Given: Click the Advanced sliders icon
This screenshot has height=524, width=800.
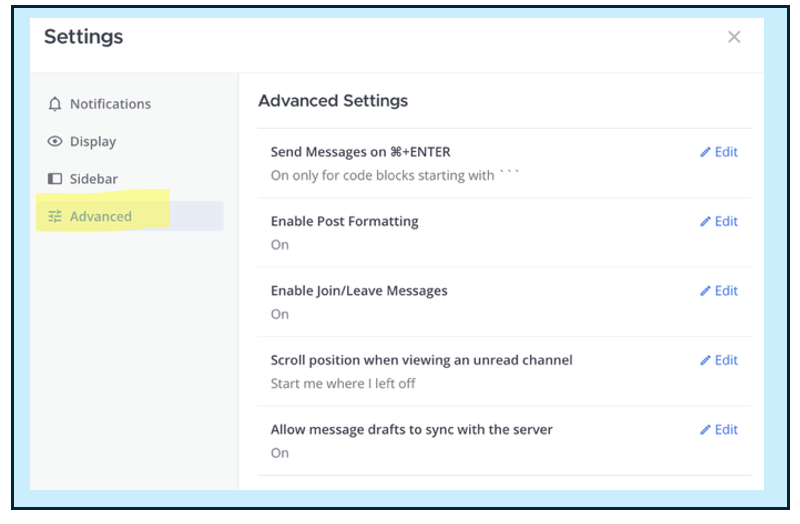Looking at the screenshot, I should pos(55,217).
